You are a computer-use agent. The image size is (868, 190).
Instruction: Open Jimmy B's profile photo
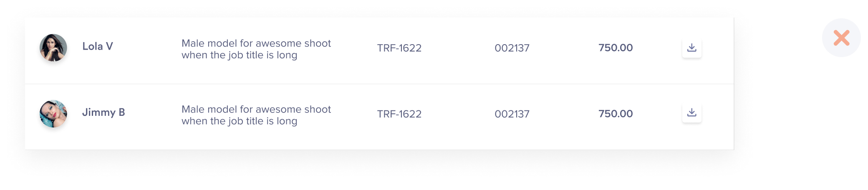coord(53,113)
